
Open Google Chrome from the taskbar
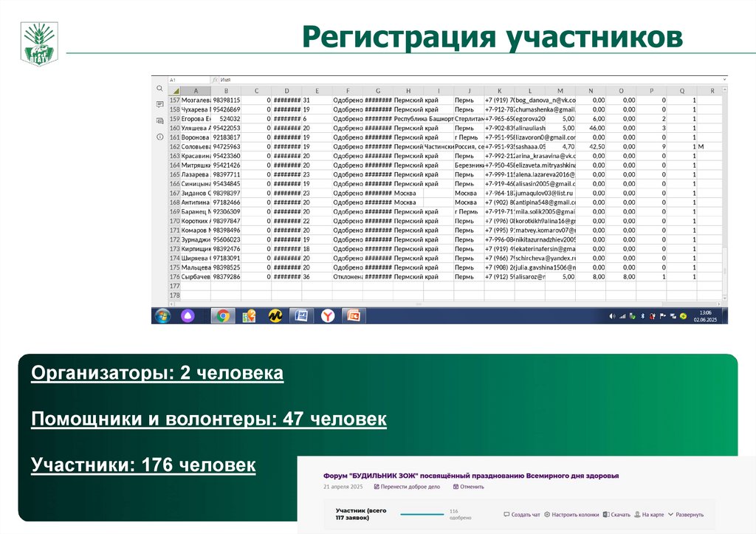pyautogui.click(x=222, y=315)
